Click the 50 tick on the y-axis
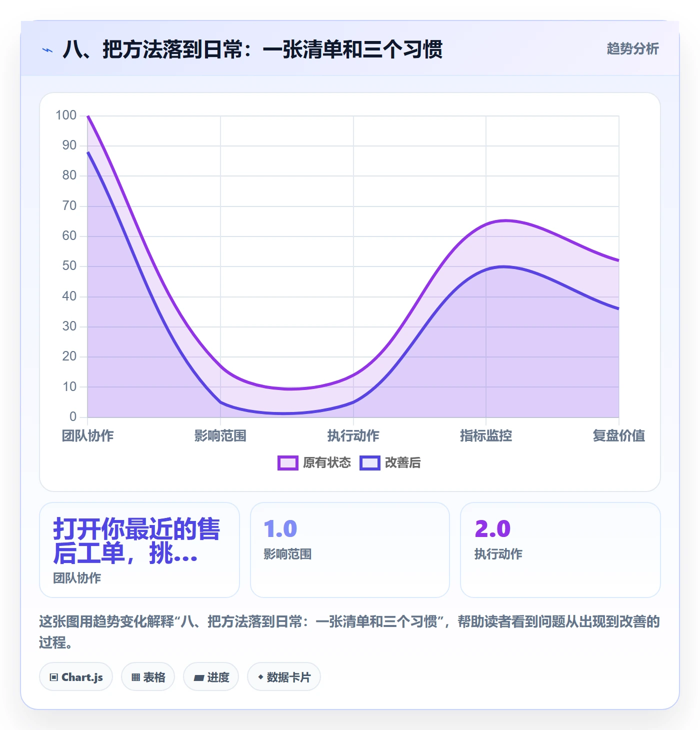Image resolution: width=700 pixels, height=730 pixels. (69, 266)
